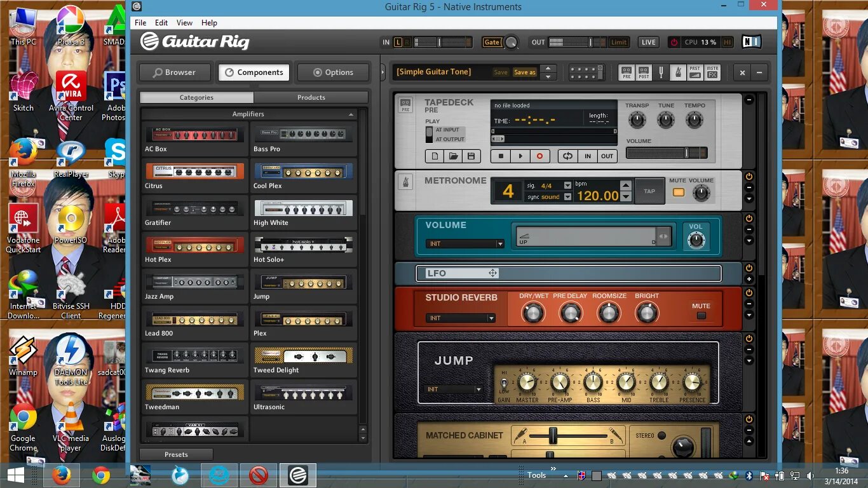This screenshot has height=488, width=868.
Task: Stop Tapedeck playback
Action: point(501,156)
